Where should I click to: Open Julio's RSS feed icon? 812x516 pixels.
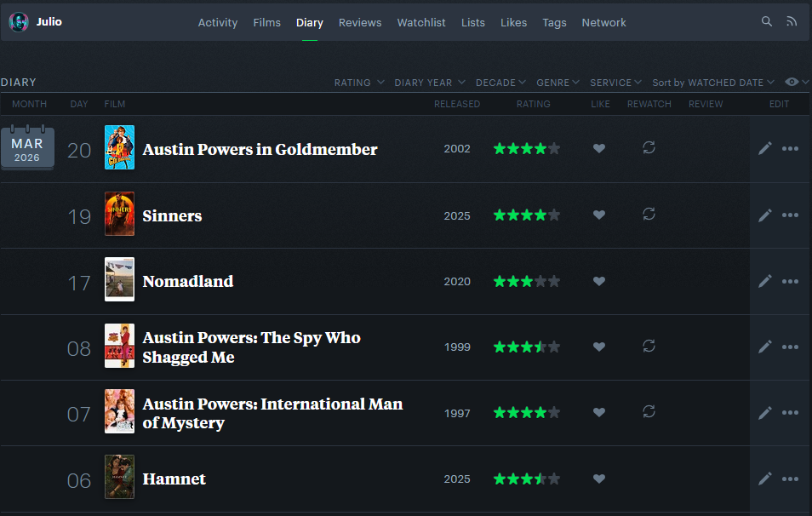[x=792, y=21]
